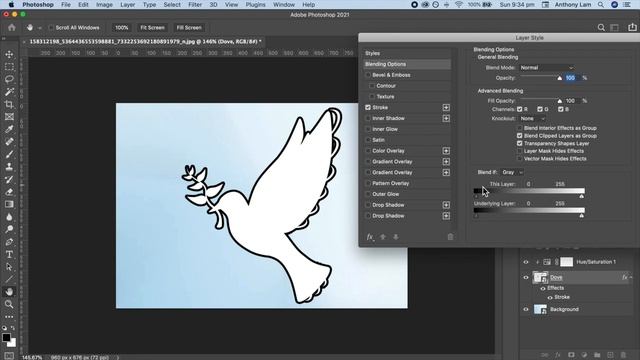Select the Dodge tool

(9, 229)
